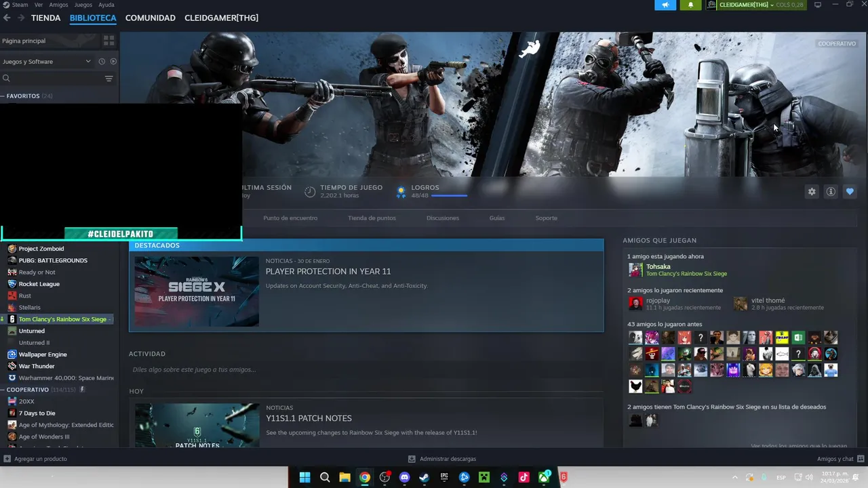The width and height of the screenshot is (868, 488).
Task: Select War Thunder in the library list
Action: [x=37, y=366]
